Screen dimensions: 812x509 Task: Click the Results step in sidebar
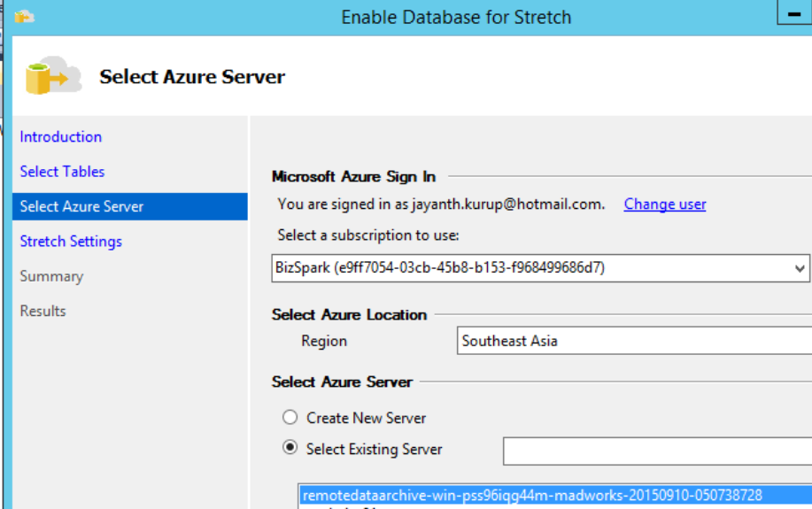[x=43, y=311]
